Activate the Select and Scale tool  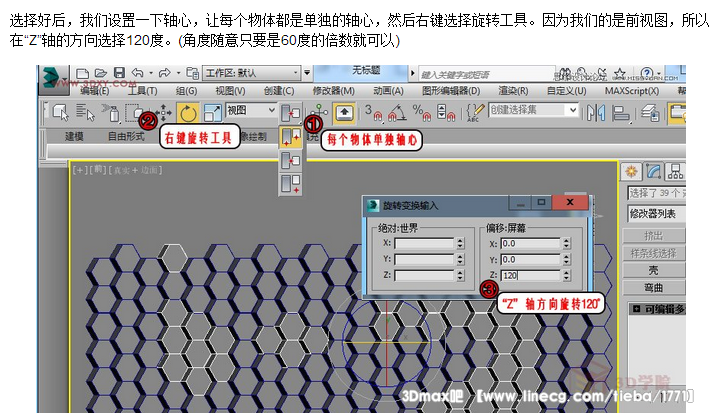point(213,113)
